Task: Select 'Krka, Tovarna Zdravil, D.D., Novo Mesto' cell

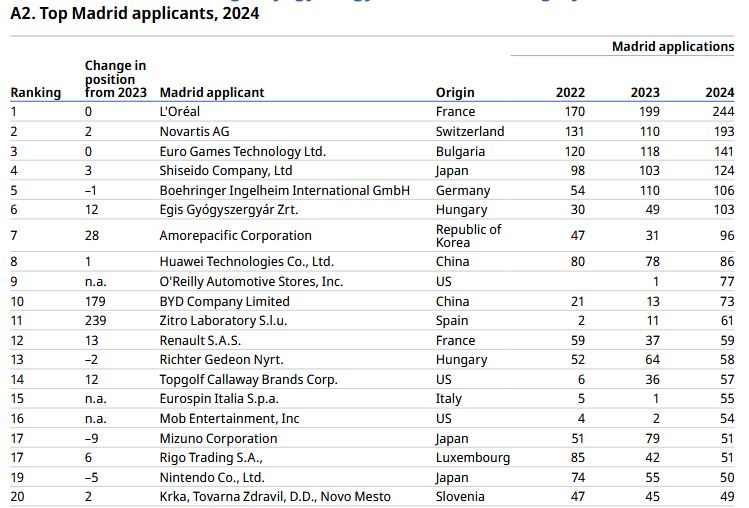Action: coord(275,497)
